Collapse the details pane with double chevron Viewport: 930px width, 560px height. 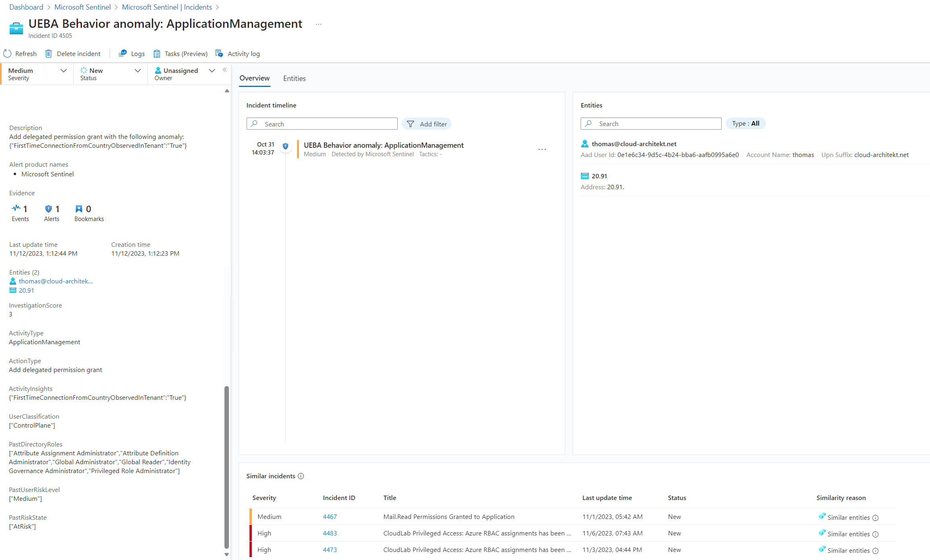(225, 70)
